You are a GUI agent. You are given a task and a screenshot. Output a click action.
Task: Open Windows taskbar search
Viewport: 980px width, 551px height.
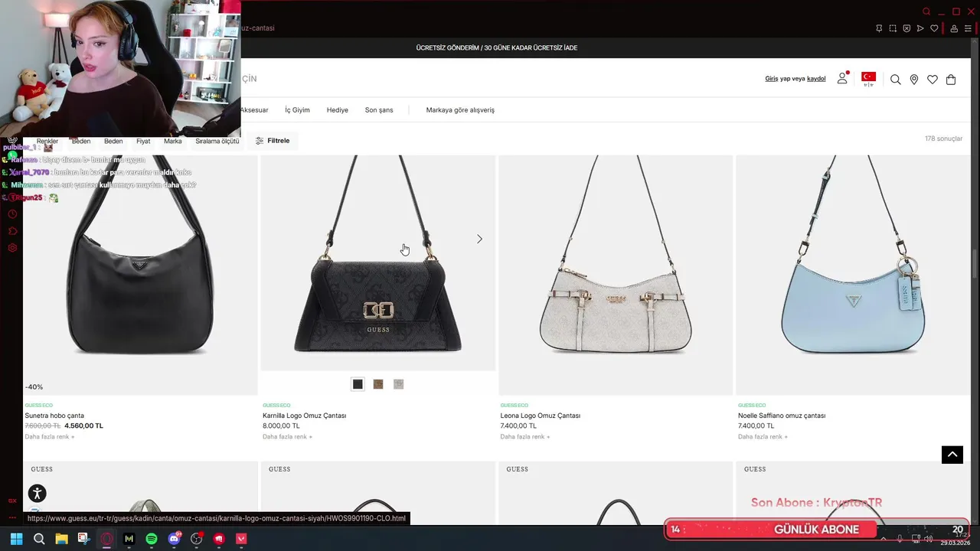tap(39, 539)
